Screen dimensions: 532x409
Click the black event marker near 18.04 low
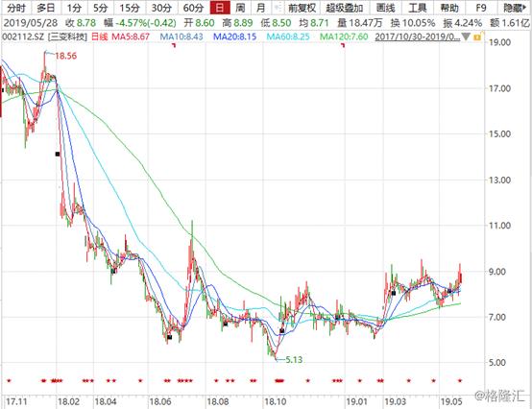pyautogui.click(x=113, y=271)
